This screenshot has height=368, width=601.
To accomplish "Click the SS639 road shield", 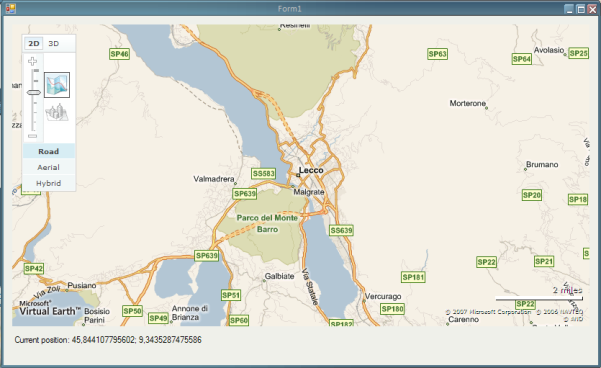I will click(x=341, y=230).
